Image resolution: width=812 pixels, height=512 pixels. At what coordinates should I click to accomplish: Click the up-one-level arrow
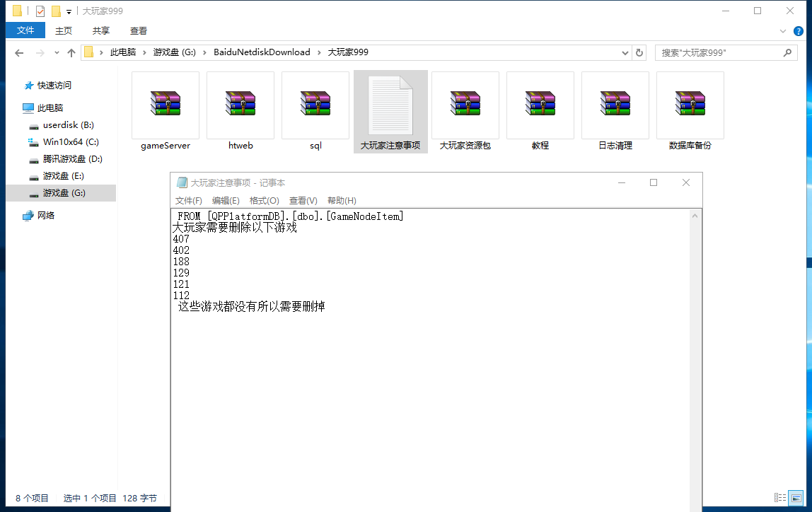[x=71, y=52]
